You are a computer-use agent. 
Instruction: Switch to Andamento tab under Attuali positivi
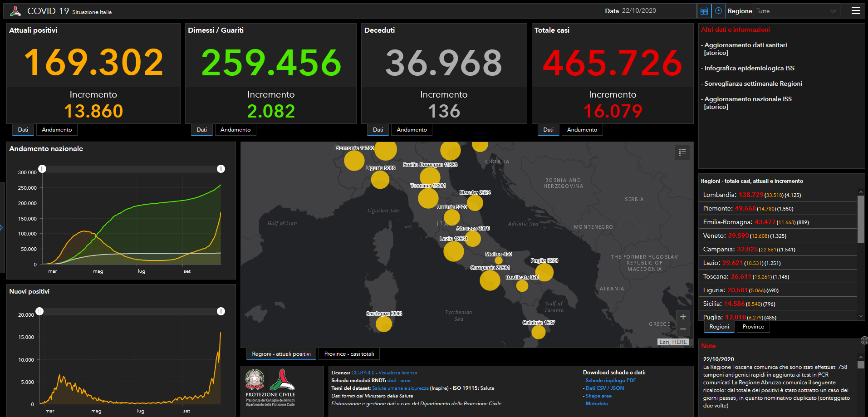pos(57,130)
